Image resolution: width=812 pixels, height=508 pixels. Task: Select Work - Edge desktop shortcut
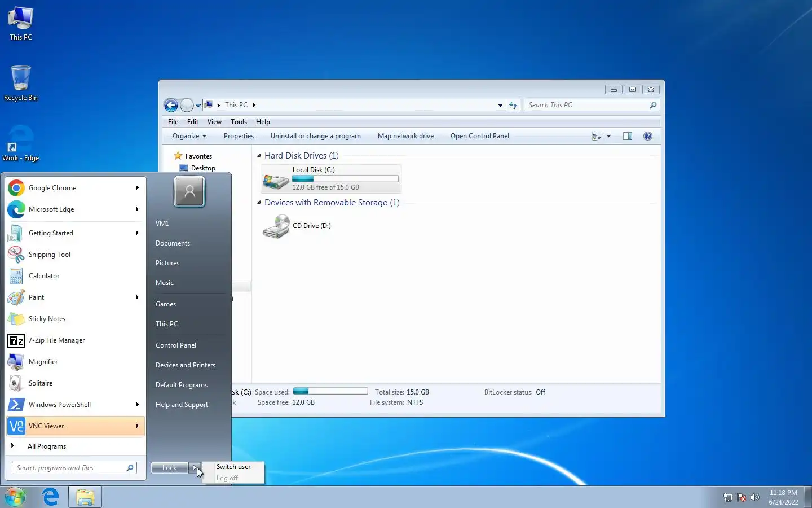tap(21, 144)
